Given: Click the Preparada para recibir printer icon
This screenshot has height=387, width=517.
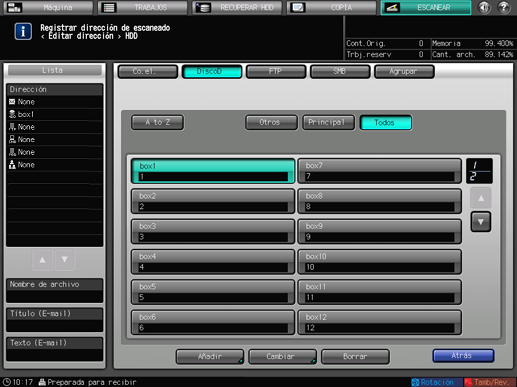Looking at the screenshot, I should tap(42, 382).
